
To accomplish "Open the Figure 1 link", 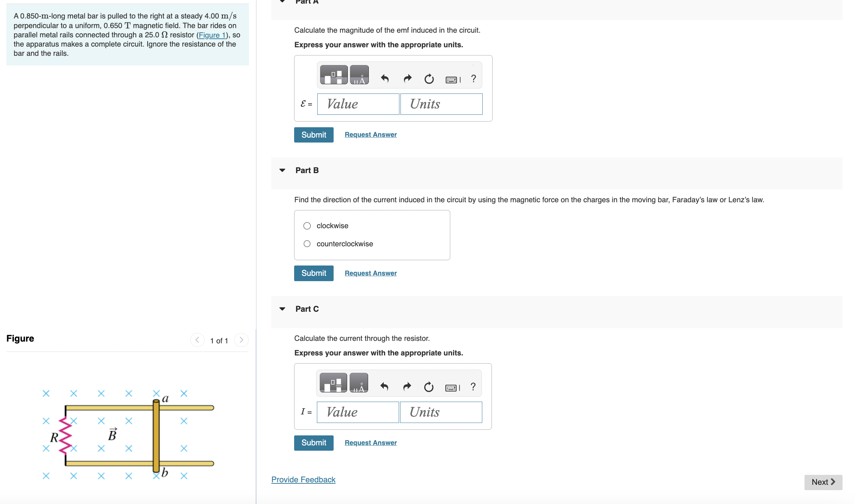I will 212,35.
